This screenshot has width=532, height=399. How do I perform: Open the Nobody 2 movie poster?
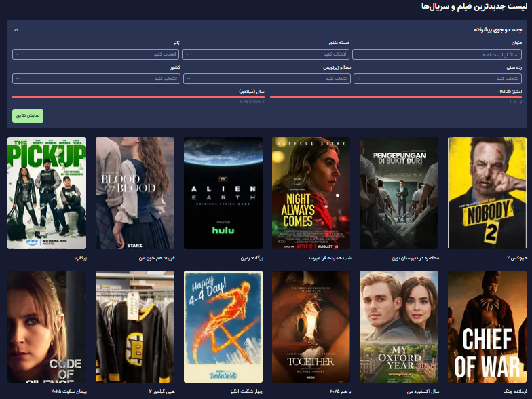pyautogui.click(x=487, y=193)
